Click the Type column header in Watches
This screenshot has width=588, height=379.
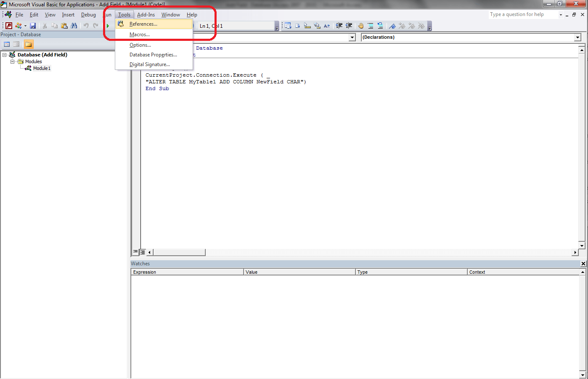(x=411, y=272)
